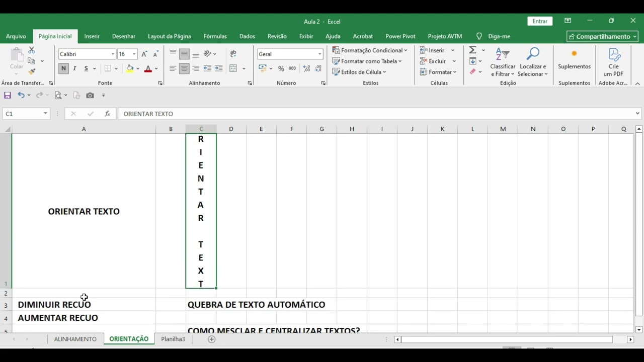Increase decimal places icon
The image size is (644, 362).
tap(306, 68)
